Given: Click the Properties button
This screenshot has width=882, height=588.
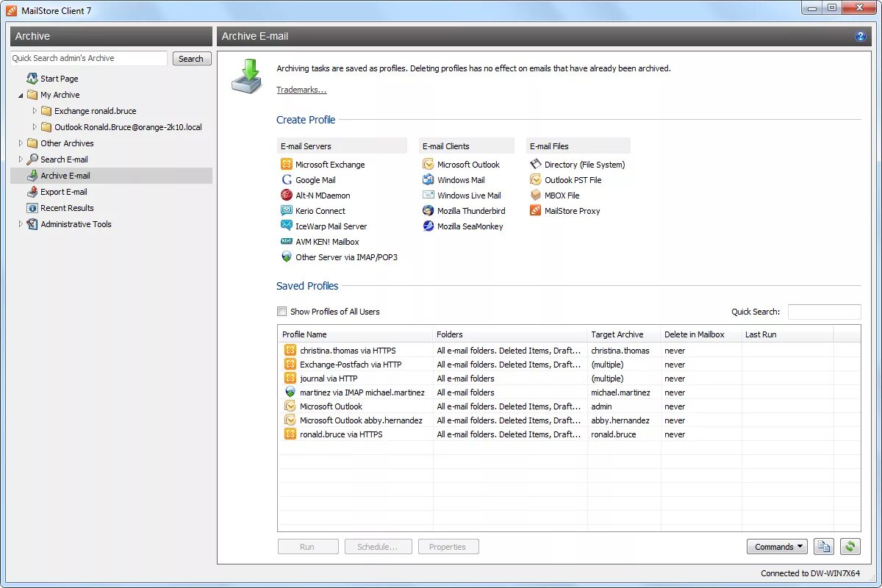Looking at the screenshot, I should click(448, 547).
